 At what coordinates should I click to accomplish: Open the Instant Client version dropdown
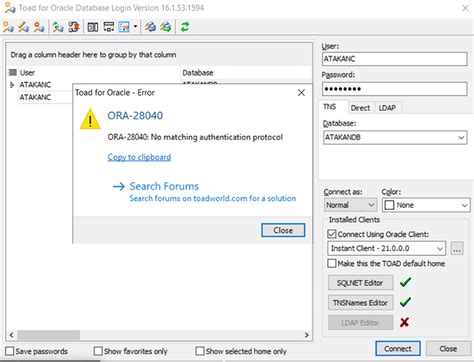pos(440,248)
